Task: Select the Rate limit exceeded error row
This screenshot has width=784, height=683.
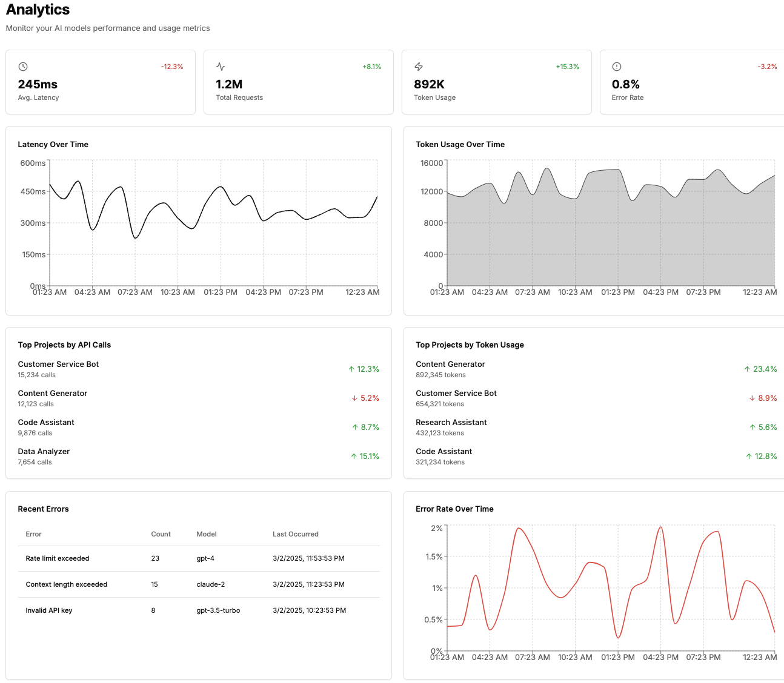Action: 199,558
